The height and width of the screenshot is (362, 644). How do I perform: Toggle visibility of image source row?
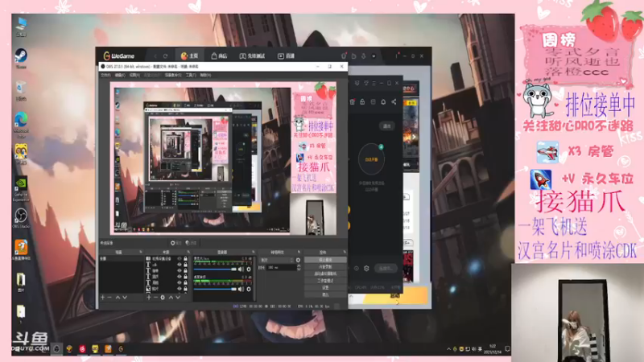(179, 289)
